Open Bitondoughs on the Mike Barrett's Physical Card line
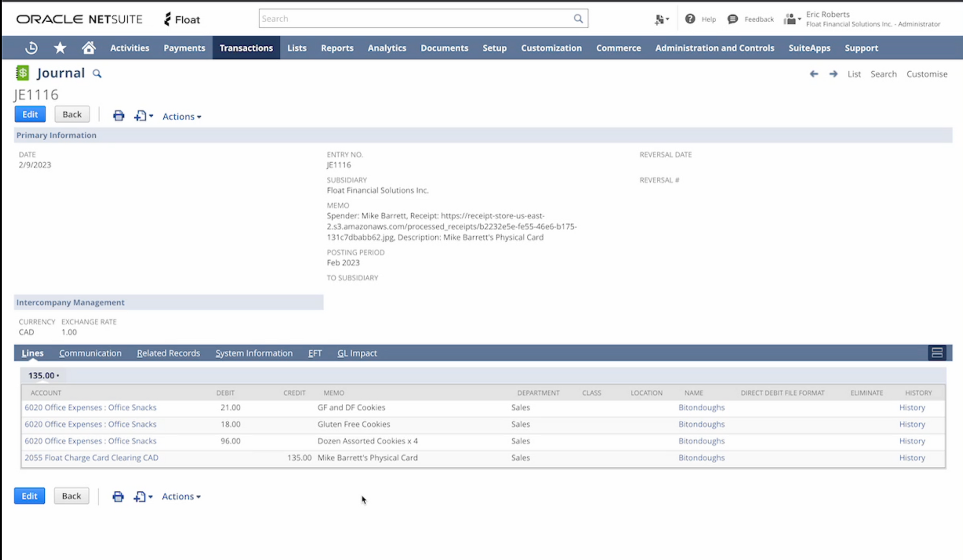Image resolution: width=963 pixels, height=560 pixels. (702, 457)
